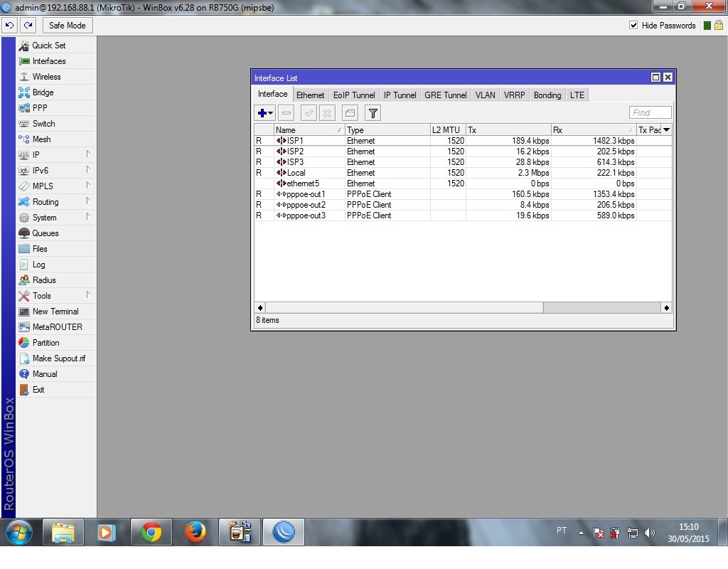Viewport: 728px width, 569px height.
Task: Click the Enable checkmark button
Action: click(x=309, y=113)
